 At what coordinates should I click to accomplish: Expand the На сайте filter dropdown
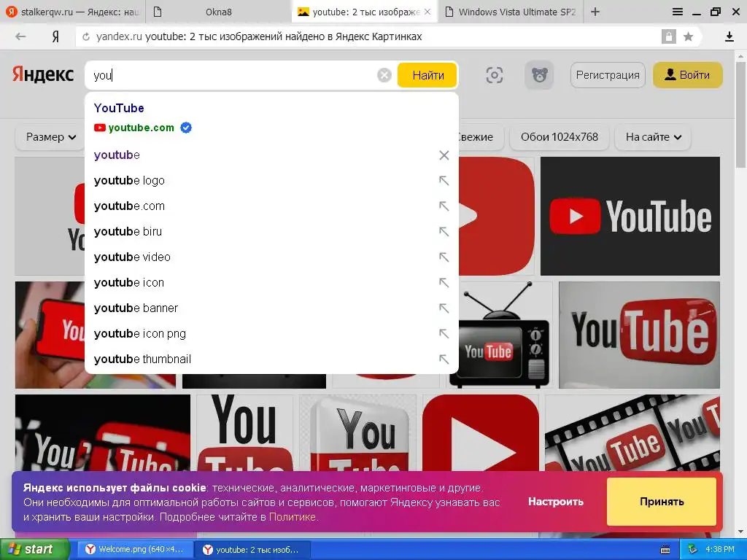coord(653,137)
